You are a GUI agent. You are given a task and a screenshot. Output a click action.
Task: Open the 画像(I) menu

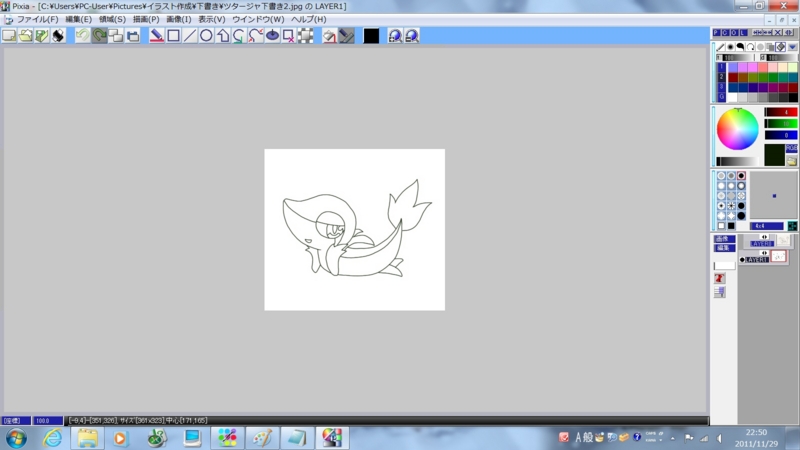tap(179, 19)
